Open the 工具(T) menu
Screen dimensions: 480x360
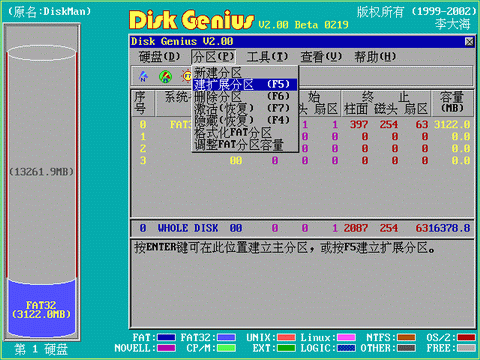coord(267,57)
